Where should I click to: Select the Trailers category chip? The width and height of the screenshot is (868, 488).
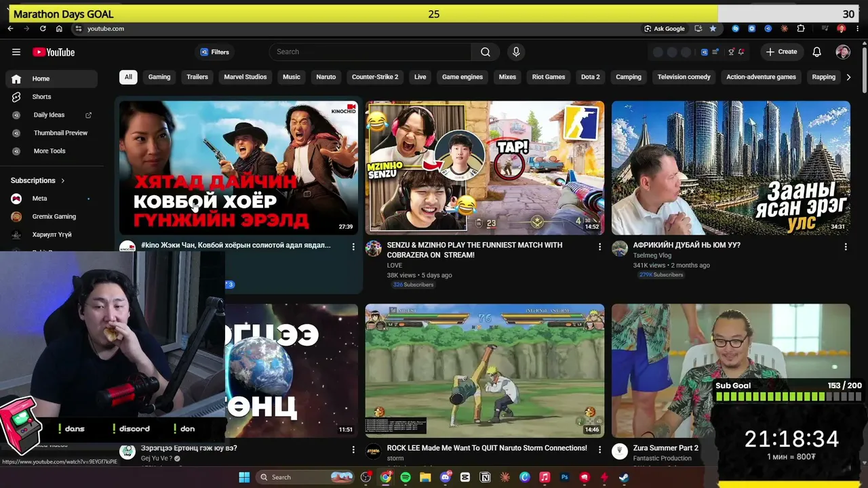click(197, 77)
